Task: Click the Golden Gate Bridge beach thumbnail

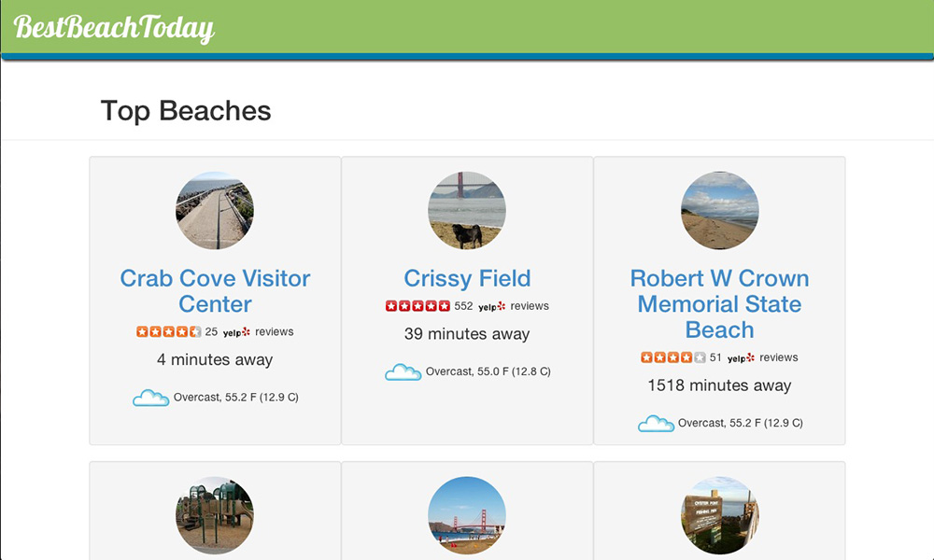Action: pyautogui.click(x=467, y=515)
